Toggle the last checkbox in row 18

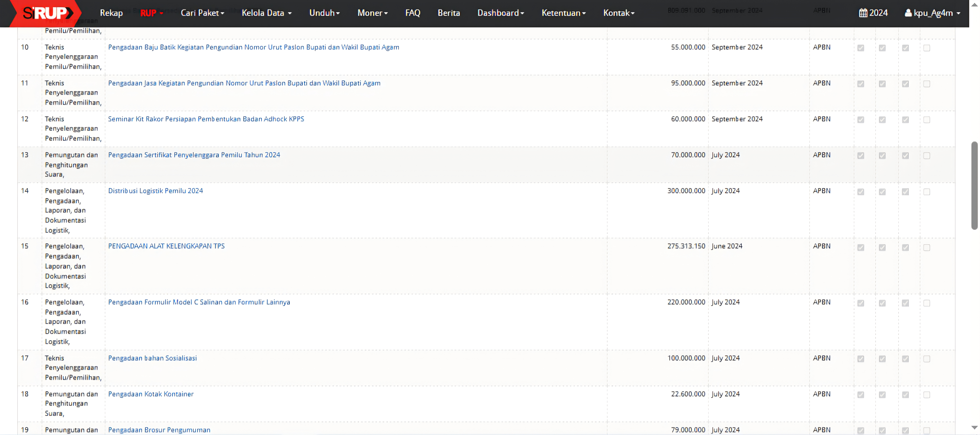point(926,395)
